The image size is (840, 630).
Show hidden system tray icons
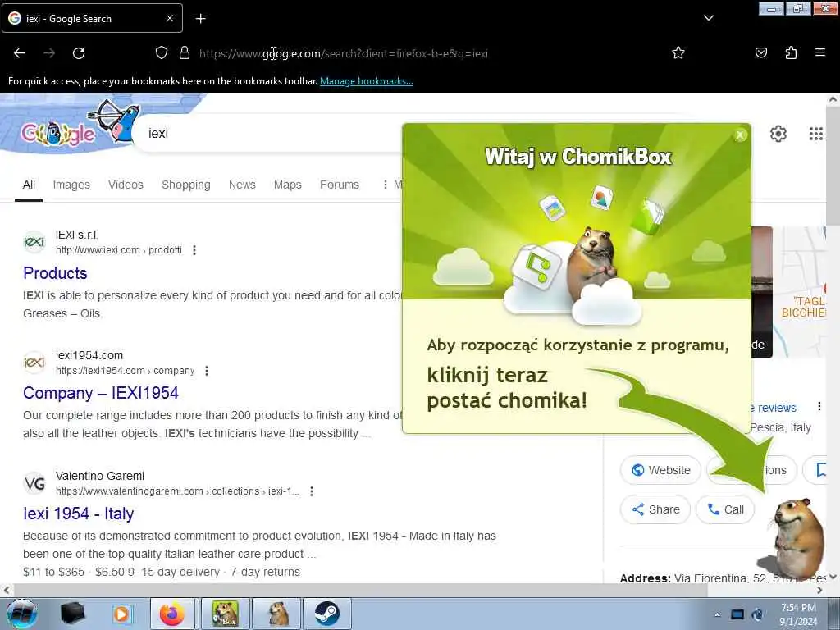coord(718,614)
